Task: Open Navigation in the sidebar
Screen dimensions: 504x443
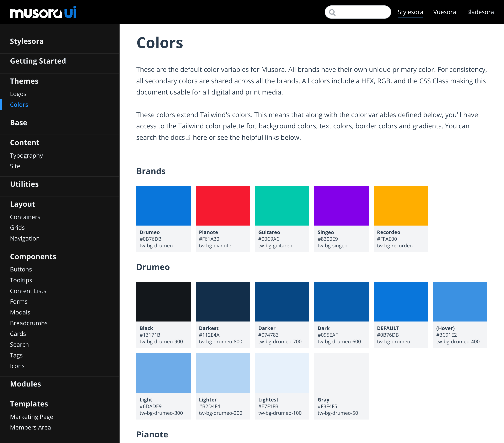Action: point(25,238)
